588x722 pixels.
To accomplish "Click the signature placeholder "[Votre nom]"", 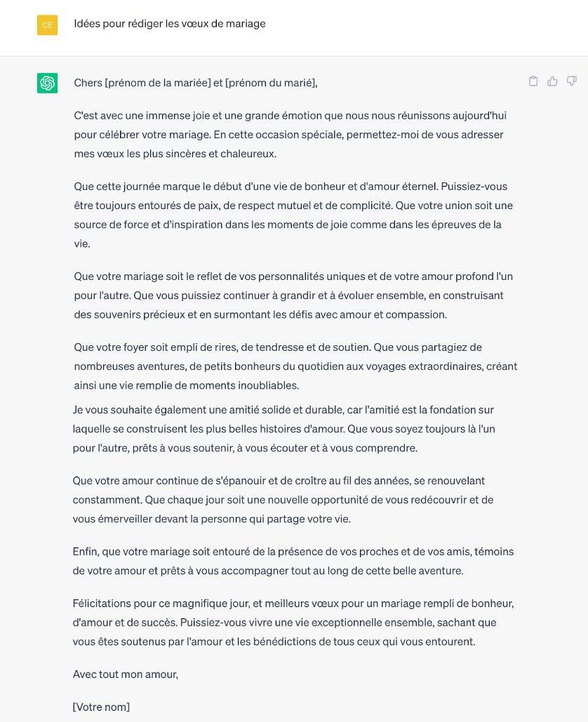I will point(101,707).
